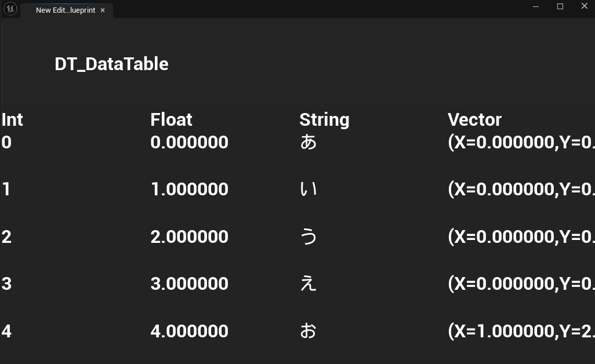Viewport: 595px width, 364px height.
Task: Click the Unreal Engine logo icon
Action: coord(10,9)
